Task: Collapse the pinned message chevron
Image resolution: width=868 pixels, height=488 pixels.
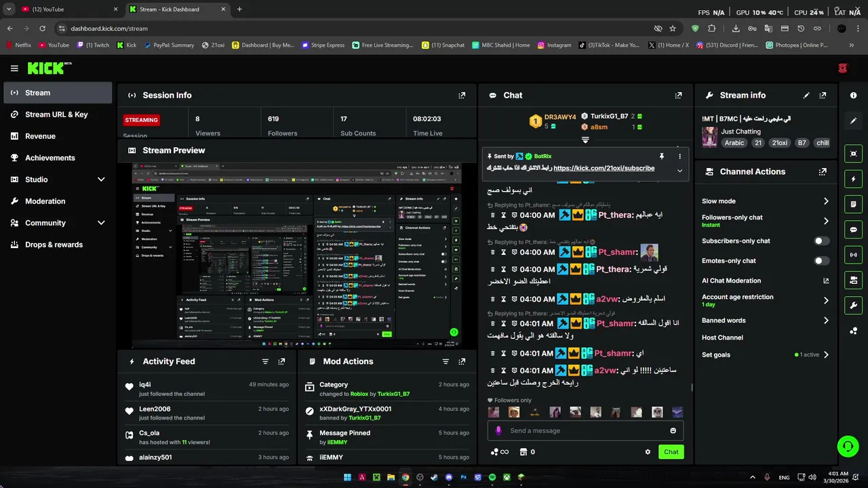Action: click(679, 170)
